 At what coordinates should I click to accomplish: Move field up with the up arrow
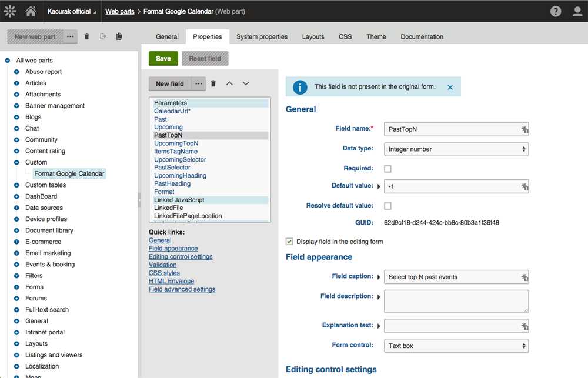click(229, 83)
